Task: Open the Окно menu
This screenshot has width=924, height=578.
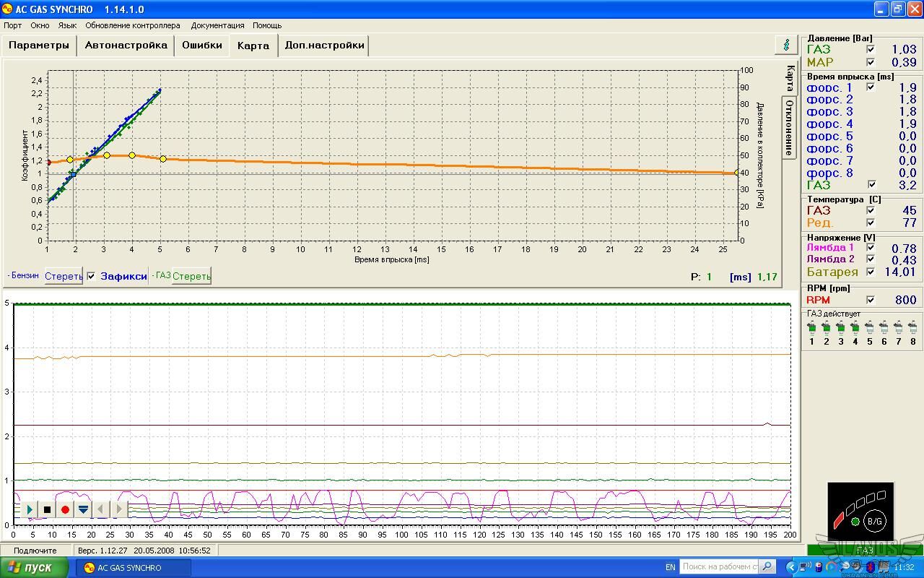Action: (40, 25)
